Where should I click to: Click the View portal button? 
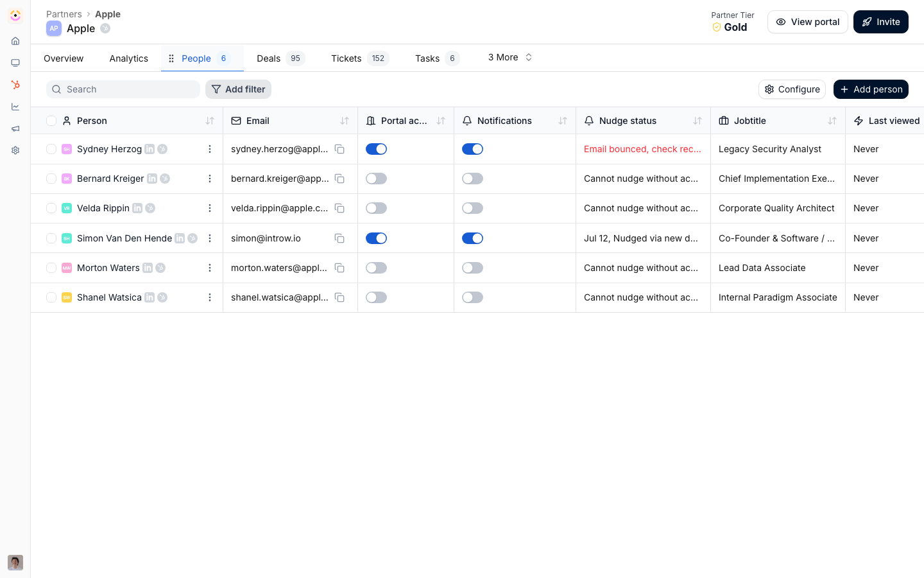(x=808, y=22)
